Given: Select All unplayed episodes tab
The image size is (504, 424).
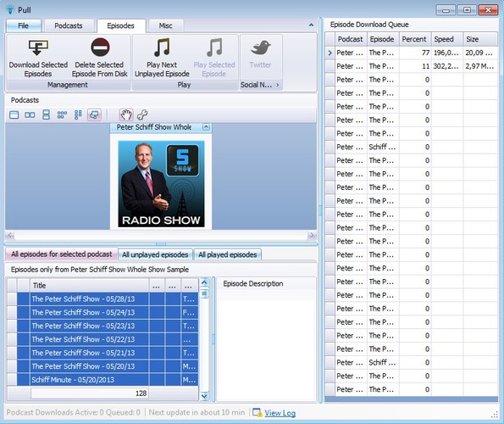Looking at the screenshot, I should click(x=155, y=254).
